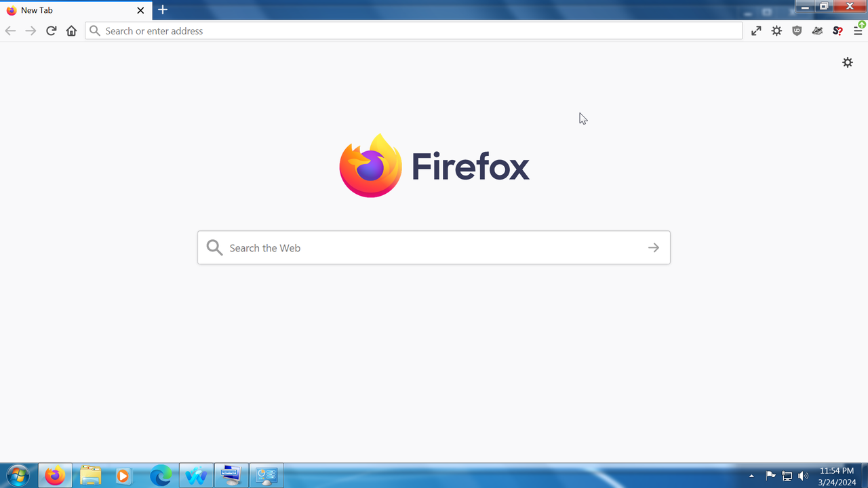868x488 pixels.
Task: Go back using the back arrow
Action: [x=10, y=30]
